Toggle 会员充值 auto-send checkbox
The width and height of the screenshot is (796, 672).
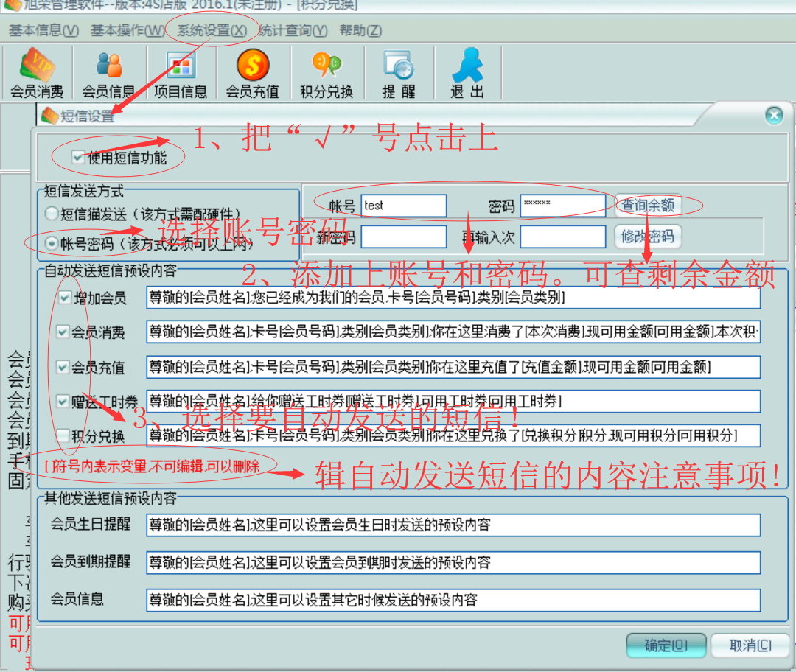tap(63, 367)
